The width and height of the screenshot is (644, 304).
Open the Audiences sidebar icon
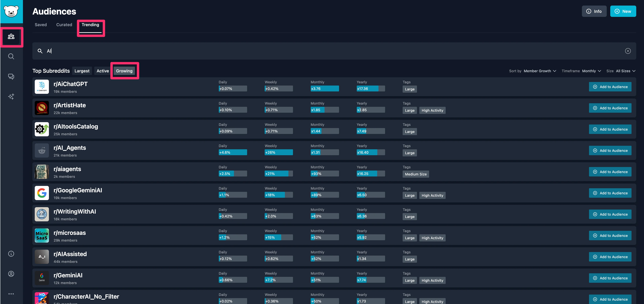point(11,36)
